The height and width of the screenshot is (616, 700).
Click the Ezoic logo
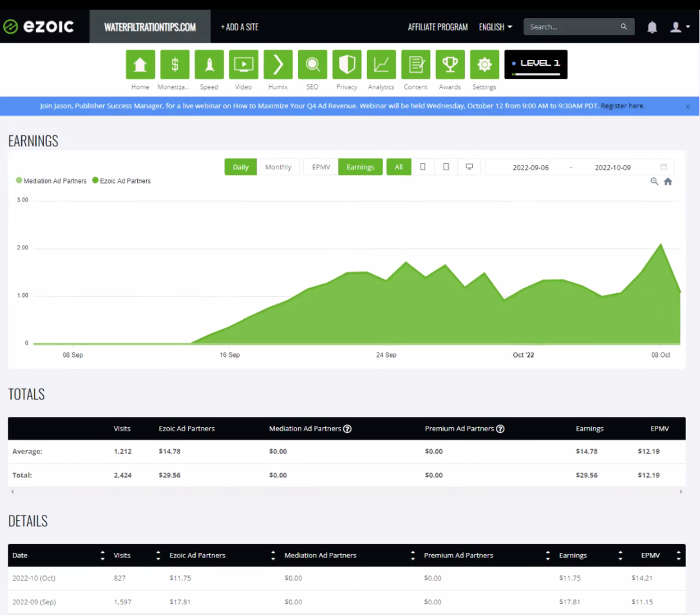point(39,27)
